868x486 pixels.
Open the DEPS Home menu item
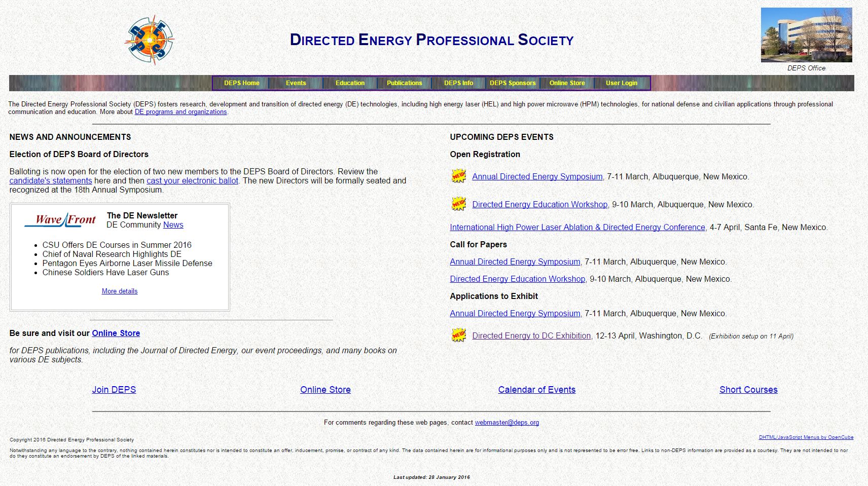242,83
